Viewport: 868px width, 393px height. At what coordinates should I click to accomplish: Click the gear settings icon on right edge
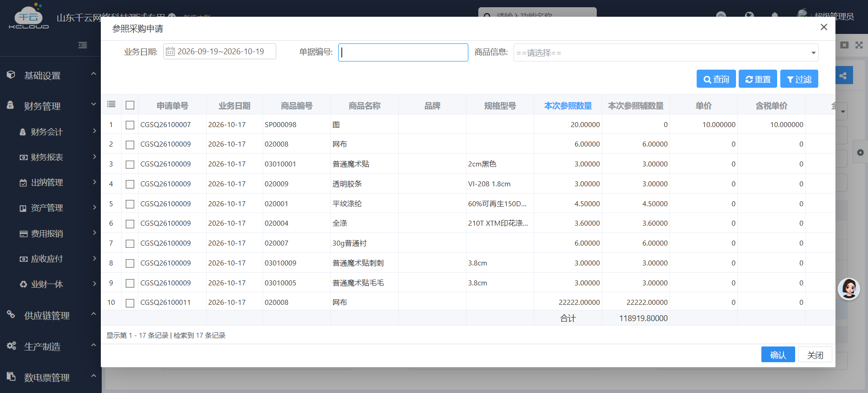[860, 153]
